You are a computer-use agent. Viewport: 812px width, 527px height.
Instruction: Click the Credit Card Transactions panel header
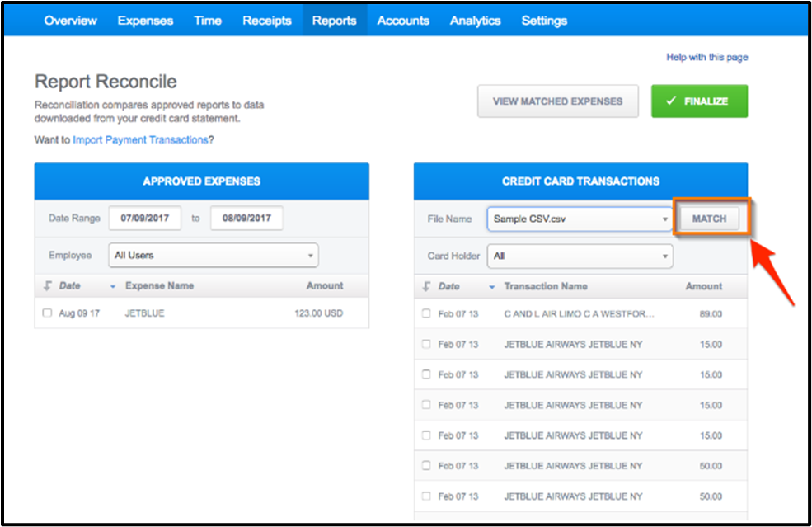(580, 181)
